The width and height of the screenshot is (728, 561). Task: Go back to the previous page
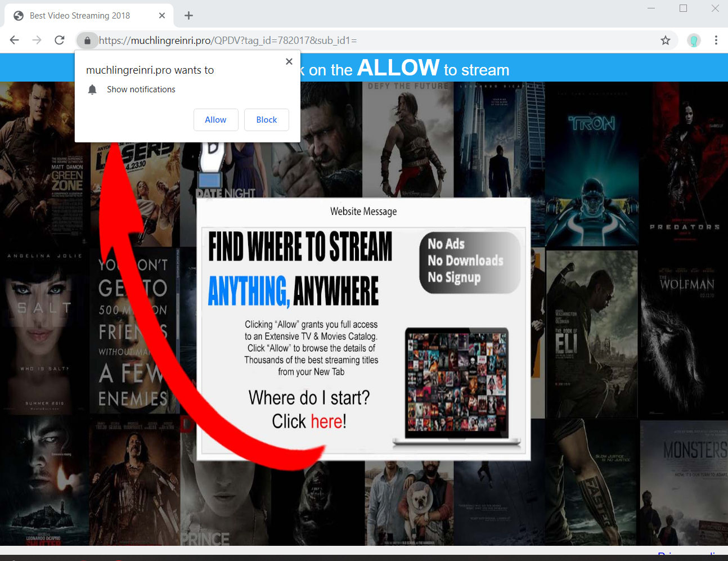[15, 40]
